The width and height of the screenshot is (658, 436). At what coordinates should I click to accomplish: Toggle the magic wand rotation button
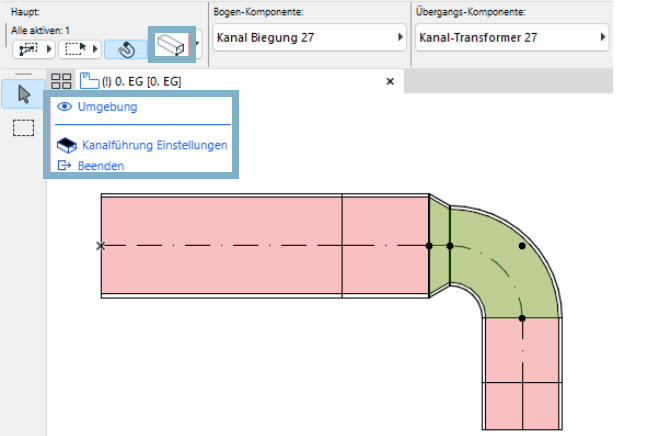[x=125, y=49]
